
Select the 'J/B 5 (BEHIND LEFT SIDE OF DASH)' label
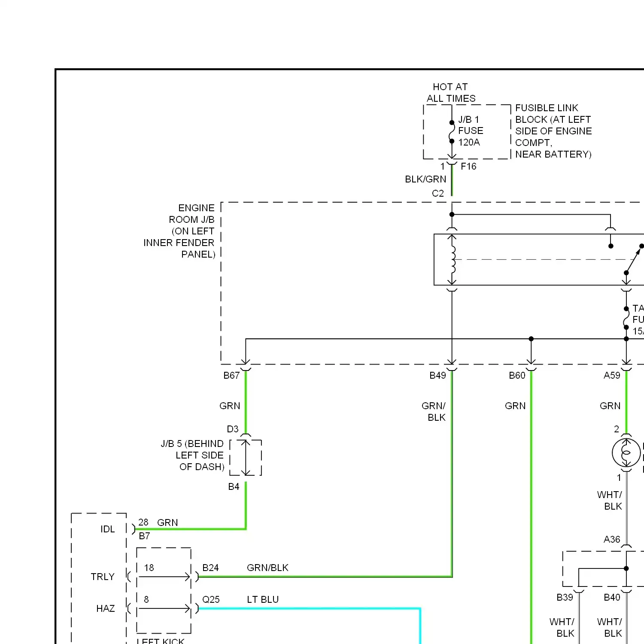tap(192, 455)
